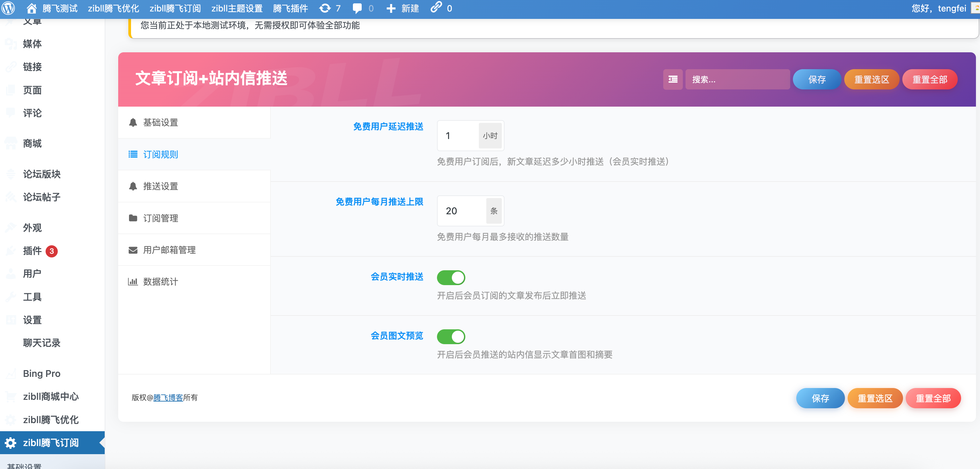Open the 设置 gear icon in sidebar
Screen dimensions: 980x469
(10, 320)
